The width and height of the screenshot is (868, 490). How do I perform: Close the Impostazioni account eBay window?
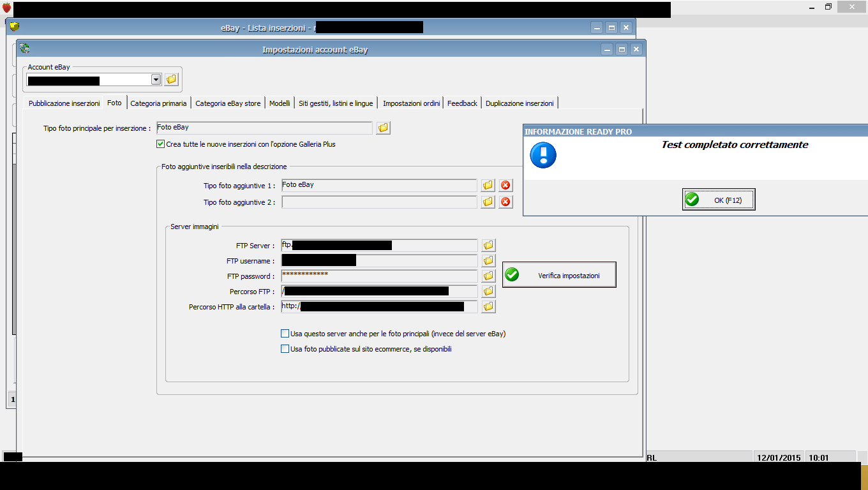click(x=636, y=49)
